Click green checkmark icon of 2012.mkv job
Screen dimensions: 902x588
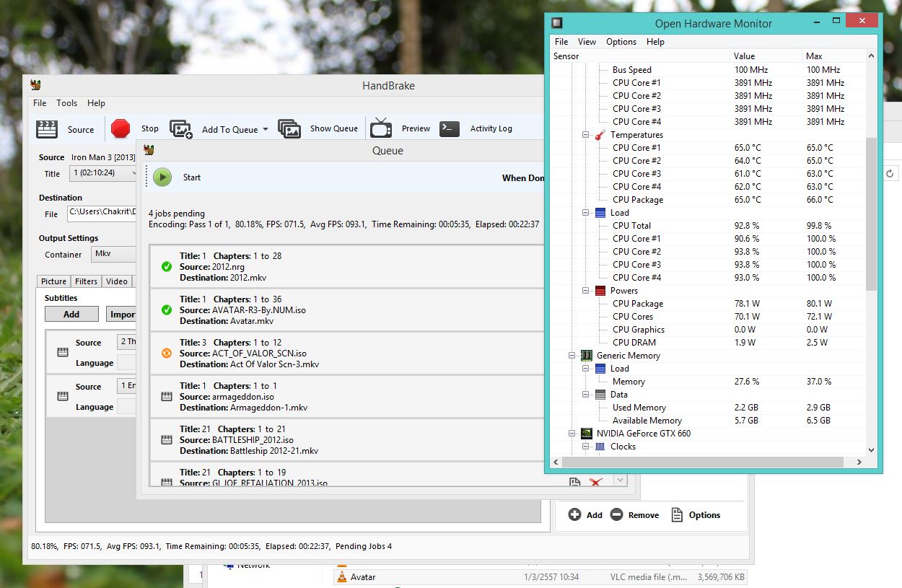coord(167,267)
